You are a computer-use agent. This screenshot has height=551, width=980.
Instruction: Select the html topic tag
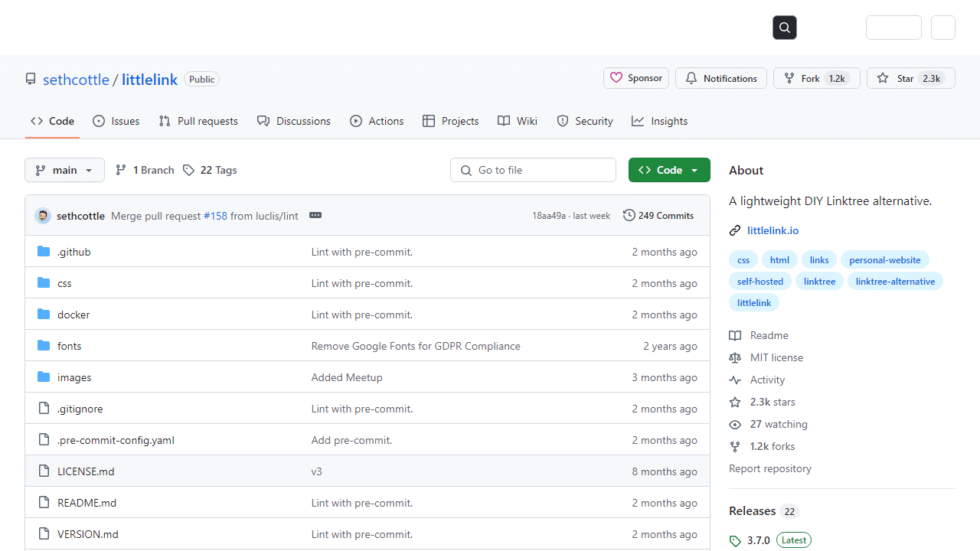(779, 260)
